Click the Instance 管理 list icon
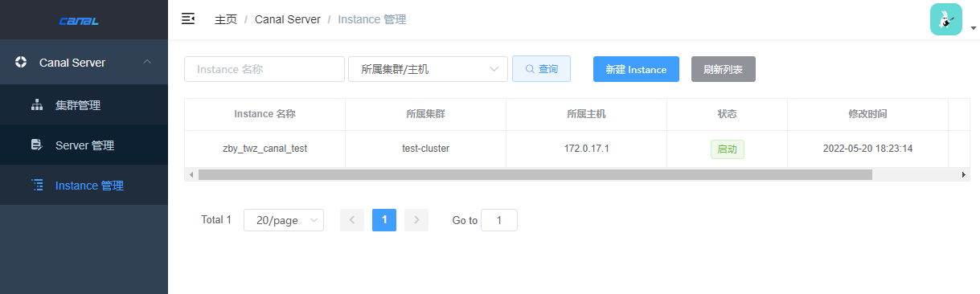The width and height of the screenshot is (980, 294). coord(36,186)
